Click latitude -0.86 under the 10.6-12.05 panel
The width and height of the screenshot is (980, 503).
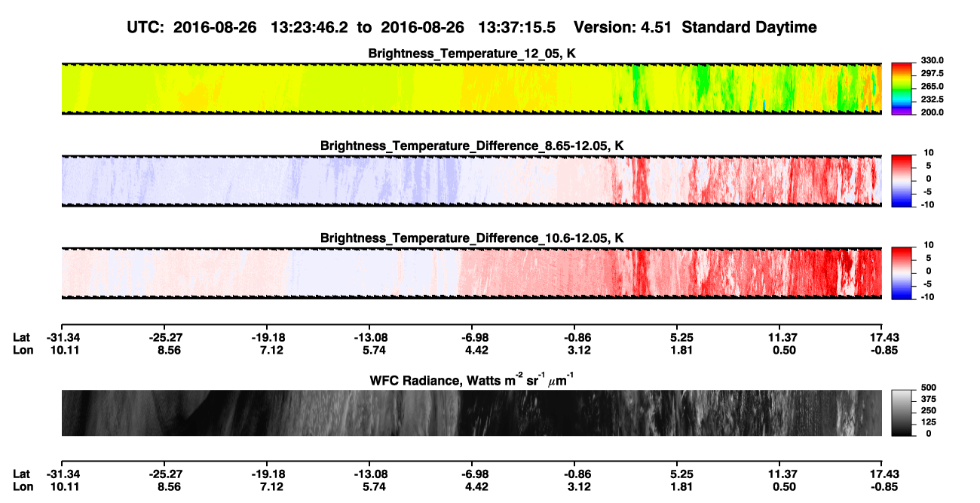pos(574,337)
